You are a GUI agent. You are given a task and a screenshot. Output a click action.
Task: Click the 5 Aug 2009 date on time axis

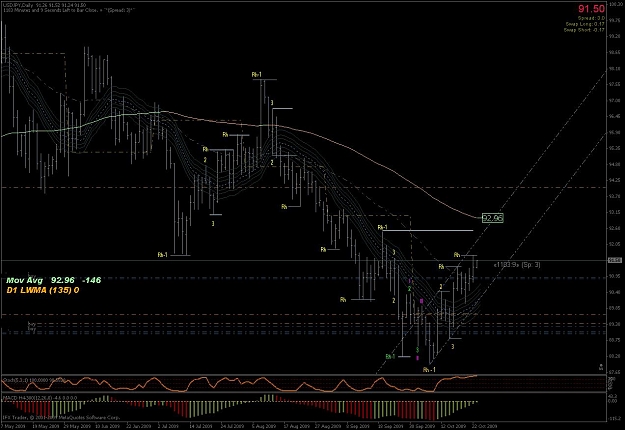(263, 426)
